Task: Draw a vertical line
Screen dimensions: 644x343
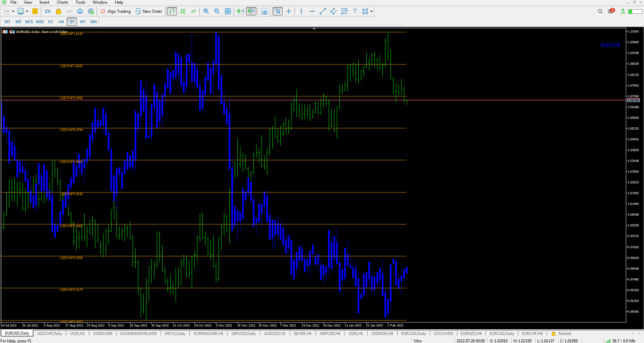Action: [x=301, y=11]
